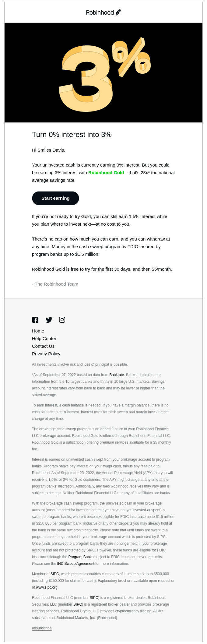Open the Help Center footer link
Image resolution: width=207 pixels, height=644 pixels.
pyautogui.click(x=44, y=339)
